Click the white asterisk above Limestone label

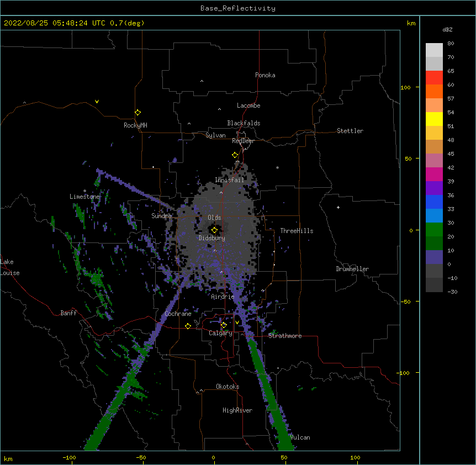[x=84, y=191]
